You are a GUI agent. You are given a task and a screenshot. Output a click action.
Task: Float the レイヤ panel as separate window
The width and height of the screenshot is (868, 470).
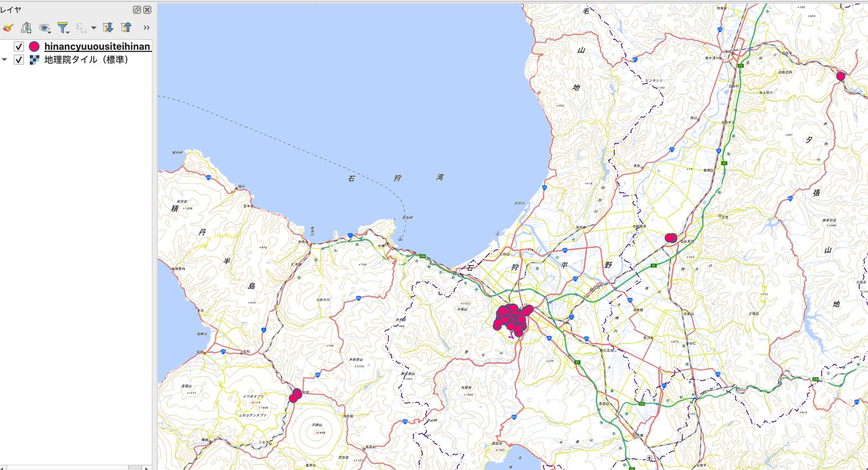point(137,10)
